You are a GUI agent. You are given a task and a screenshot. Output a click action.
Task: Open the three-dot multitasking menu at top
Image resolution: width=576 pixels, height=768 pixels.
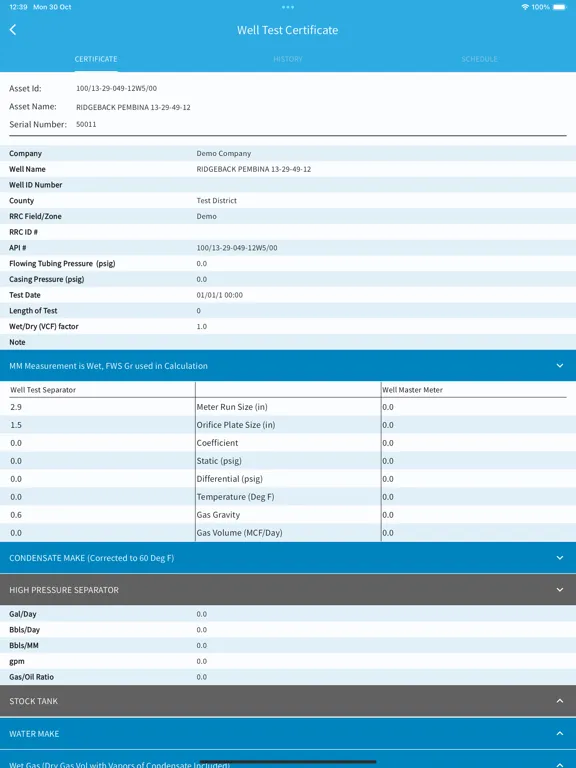pos(288,7)
